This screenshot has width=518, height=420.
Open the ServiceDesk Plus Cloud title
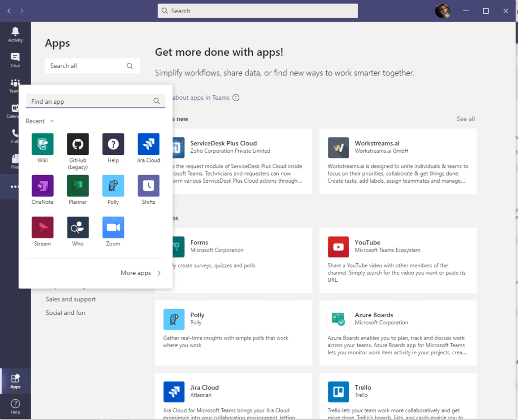pyautogui.click(x=223, y=143)
